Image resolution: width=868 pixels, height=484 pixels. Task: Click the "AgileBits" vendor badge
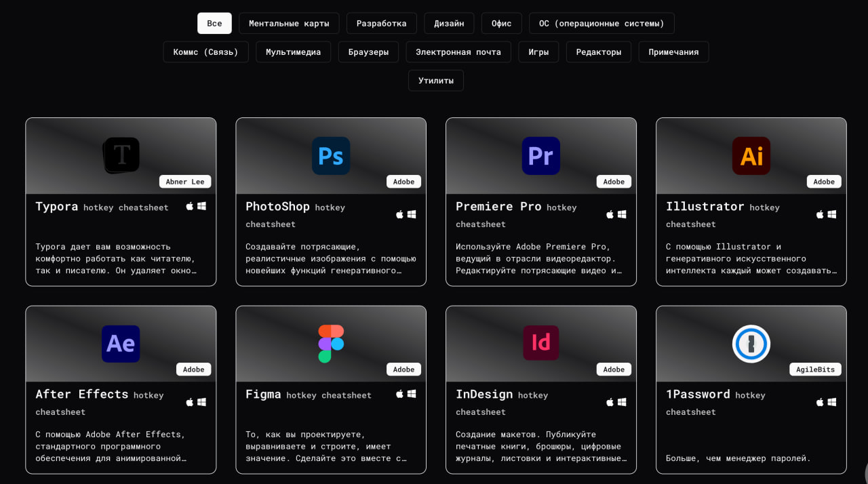point(815,369)
